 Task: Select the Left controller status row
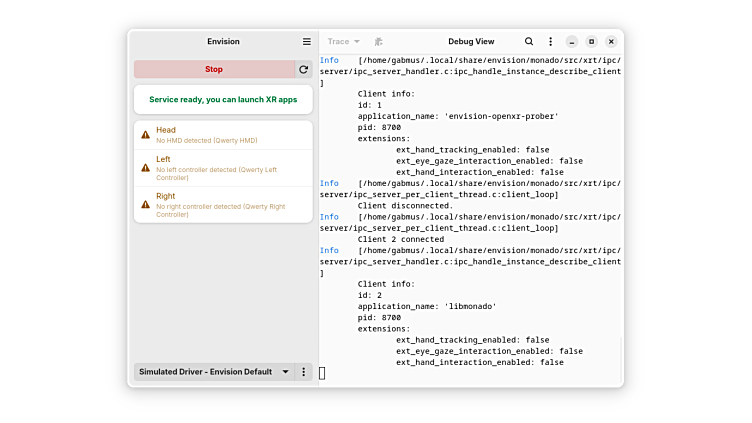click(223, 168)
